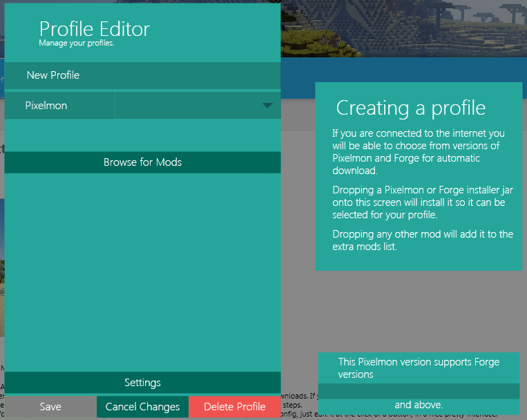
Task: Click 'Dropping a Pixelmon or Forge installer' paragraph
Action: pos(423,202)
